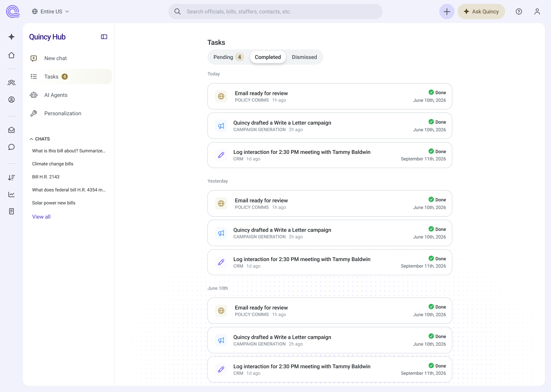Switch to the Dismissed tab
Screen dimensions: 551x392
pos(304,57)
